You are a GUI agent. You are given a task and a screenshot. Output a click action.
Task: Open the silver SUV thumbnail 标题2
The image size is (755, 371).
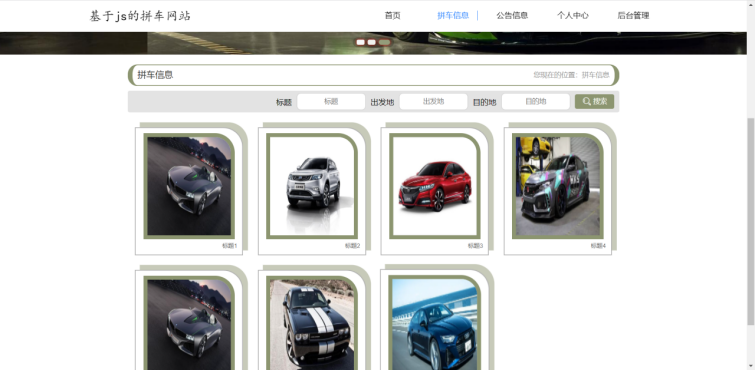tap(312, 186)
